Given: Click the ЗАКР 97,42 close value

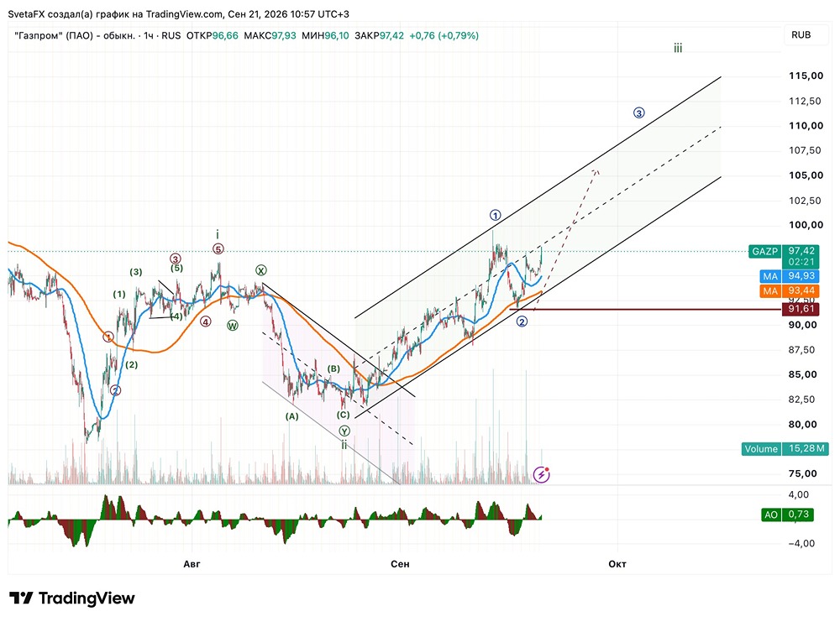Looking at the screenshot, I should coord(379,36).
